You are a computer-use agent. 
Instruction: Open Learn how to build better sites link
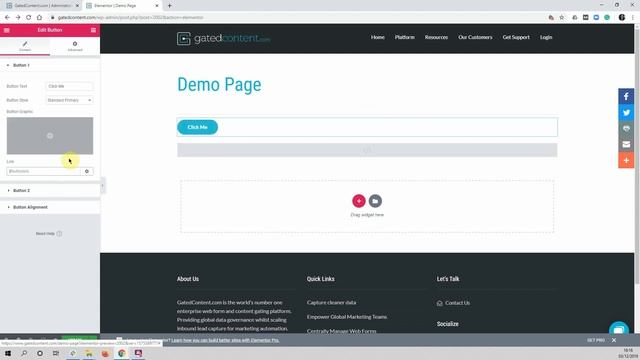tap(225, 340)
